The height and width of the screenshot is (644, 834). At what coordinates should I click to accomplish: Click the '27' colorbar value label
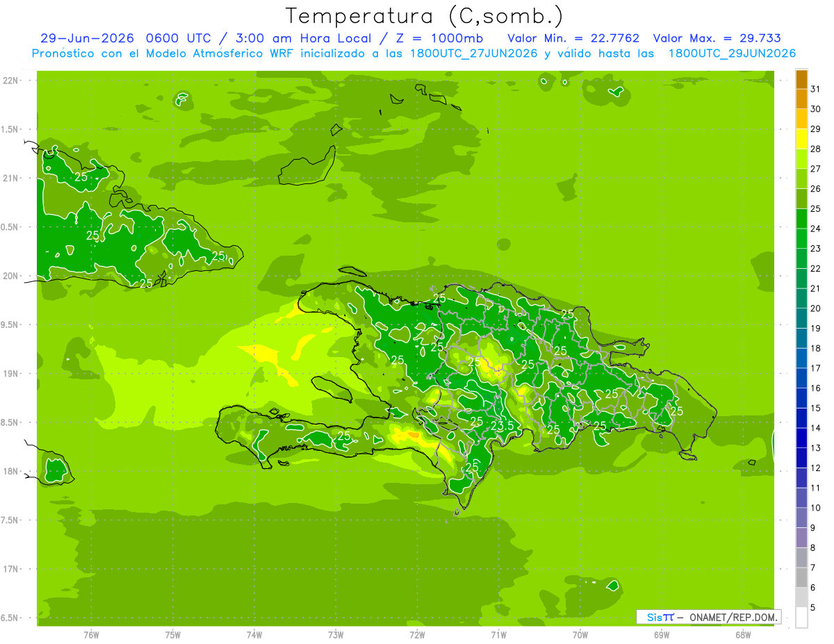click(816, 169)
